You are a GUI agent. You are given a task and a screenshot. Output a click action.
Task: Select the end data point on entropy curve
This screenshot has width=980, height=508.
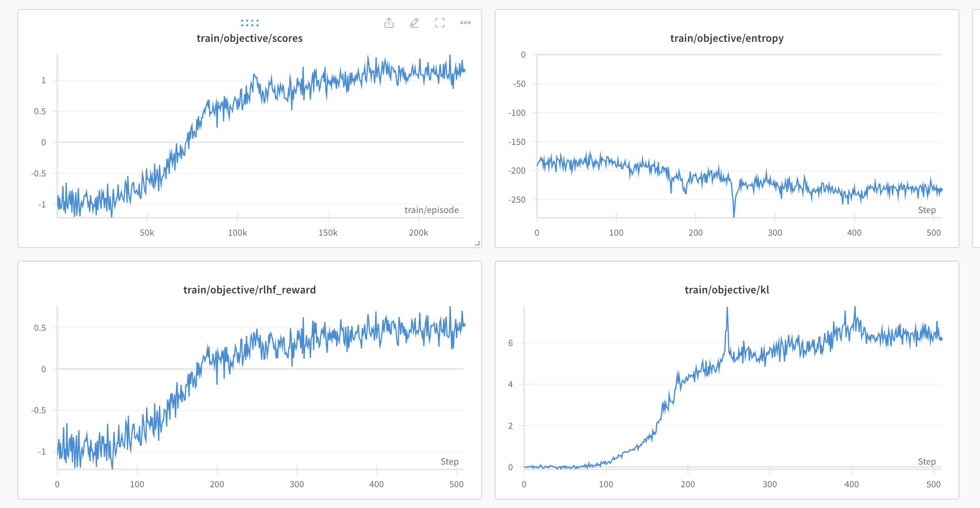pos(941,190)
